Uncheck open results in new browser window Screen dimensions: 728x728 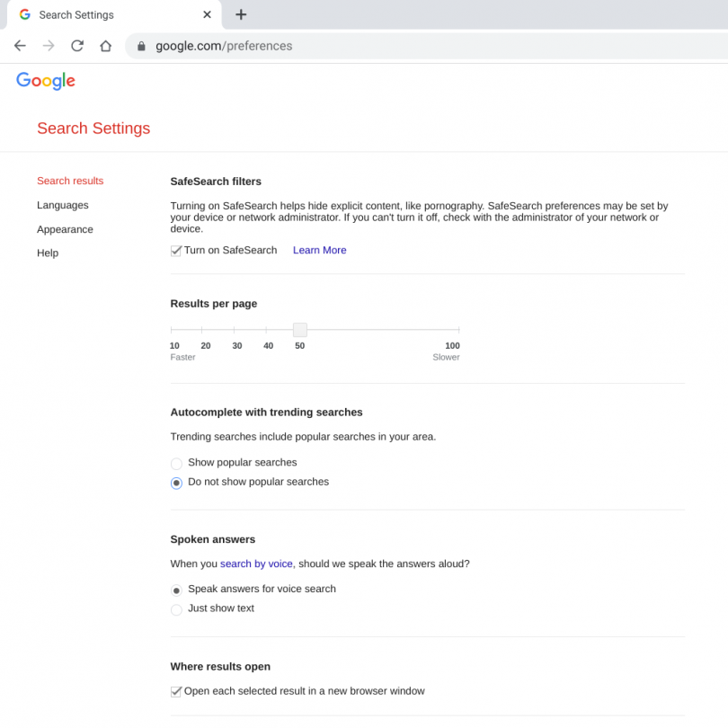[176, 691]
